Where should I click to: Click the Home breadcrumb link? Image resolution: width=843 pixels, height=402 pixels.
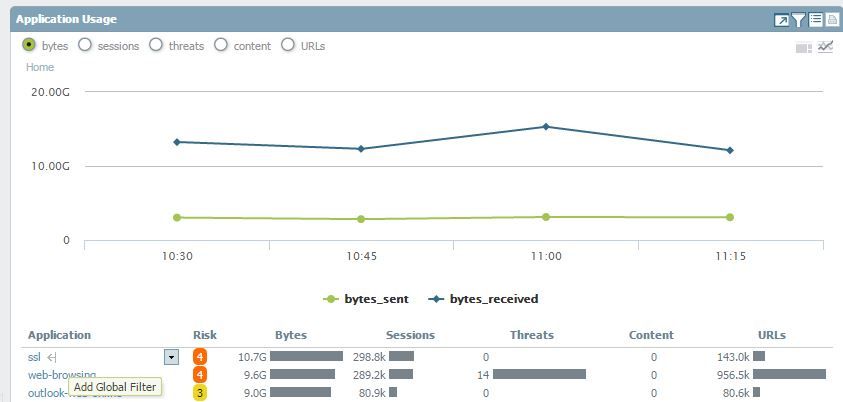[x=40, y=67]
